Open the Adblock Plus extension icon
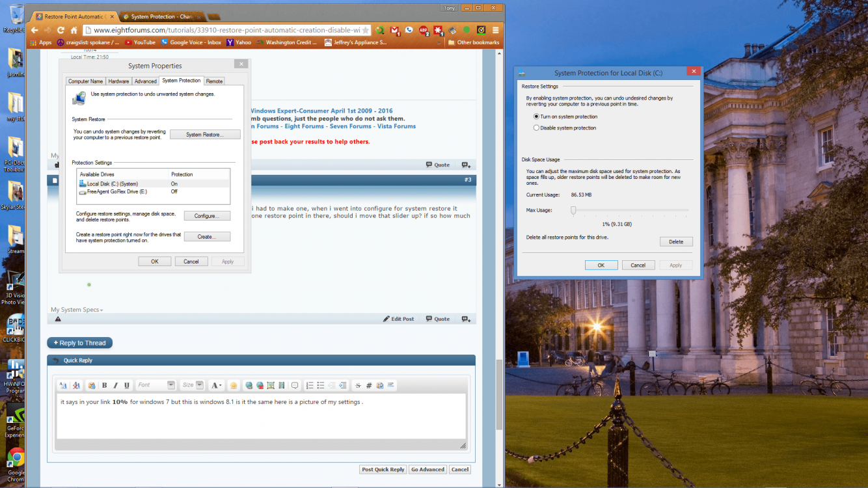Image resolution: width=868 pixels, height=488 pixels. (x=423, y=30)
